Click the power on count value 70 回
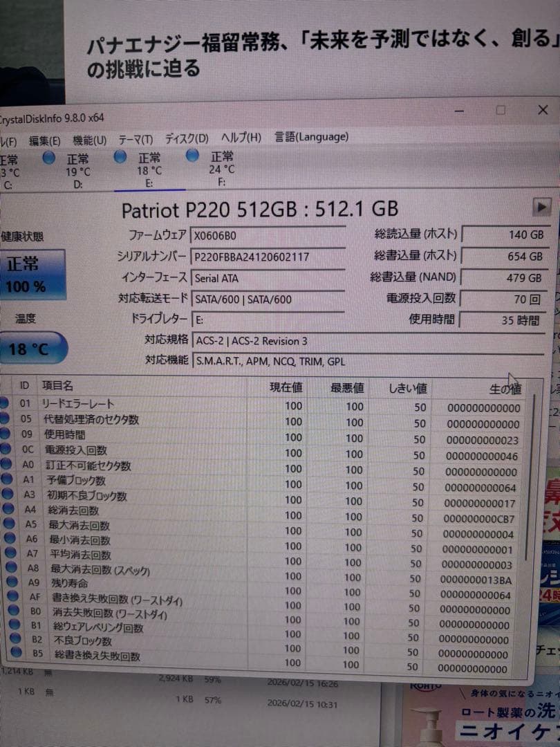Viewport: 560px width, 747px height. click(x=503, y=299)
